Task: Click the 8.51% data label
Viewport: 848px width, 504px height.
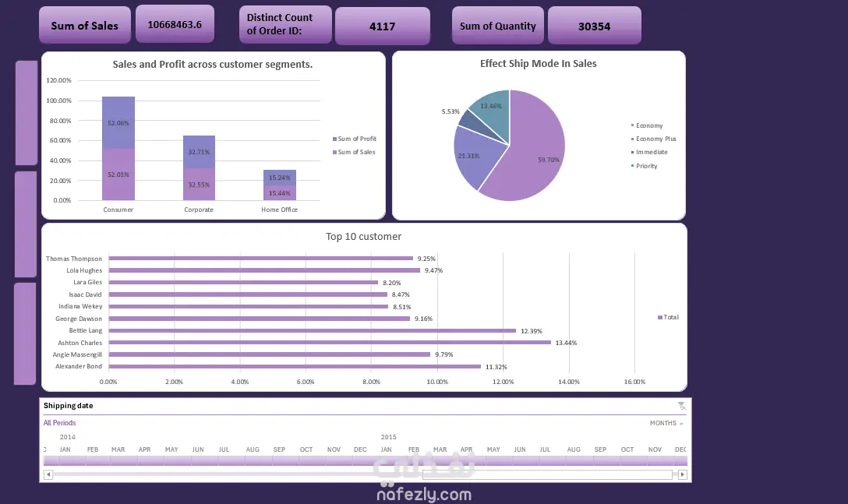Action: [x=402, y=307]
